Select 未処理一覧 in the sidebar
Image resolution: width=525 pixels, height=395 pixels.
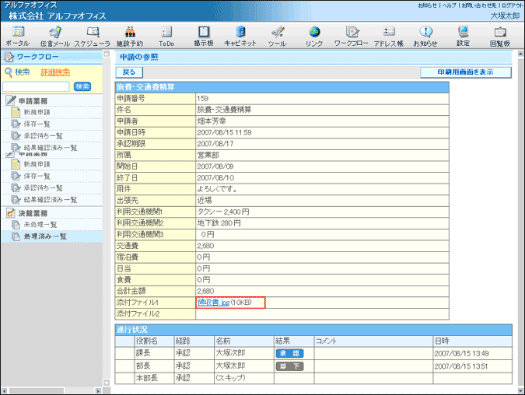(40, 225)
